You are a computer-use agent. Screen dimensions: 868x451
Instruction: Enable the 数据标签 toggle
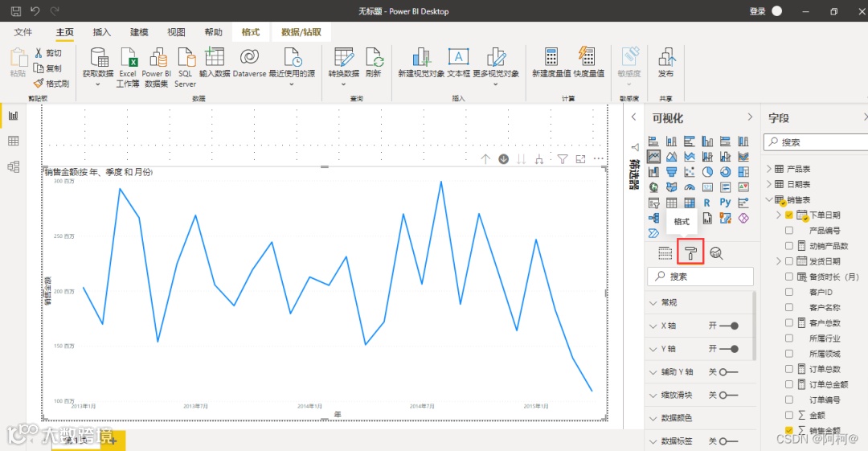728,441
